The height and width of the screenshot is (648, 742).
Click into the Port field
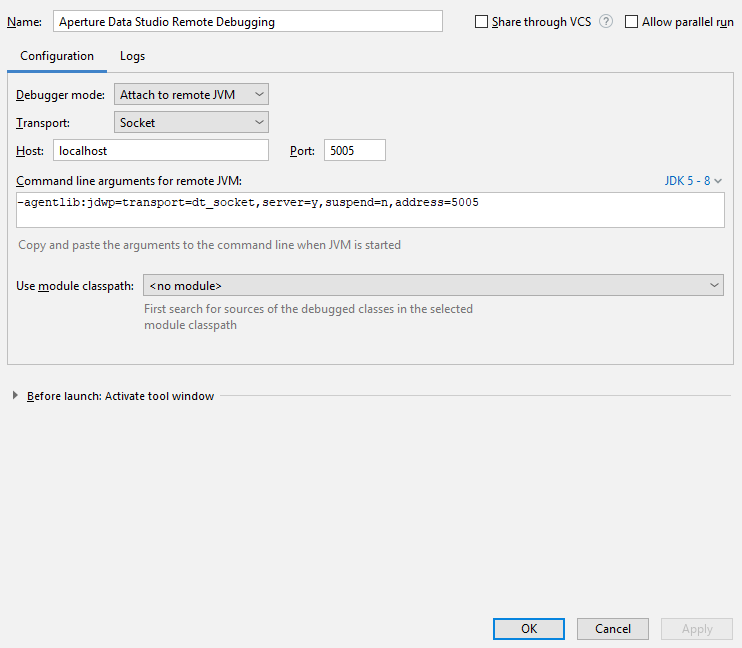coord(355,150)
